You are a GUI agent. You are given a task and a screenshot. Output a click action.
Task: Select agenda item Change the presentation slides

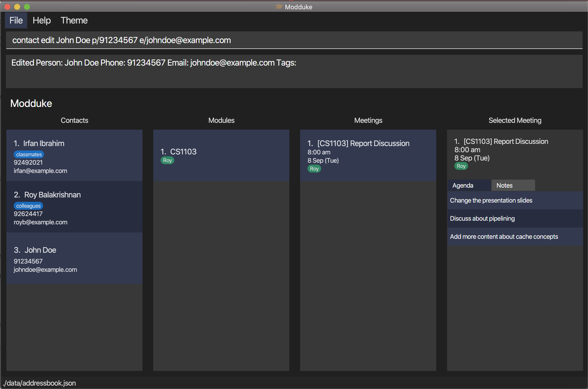(515, 200)
